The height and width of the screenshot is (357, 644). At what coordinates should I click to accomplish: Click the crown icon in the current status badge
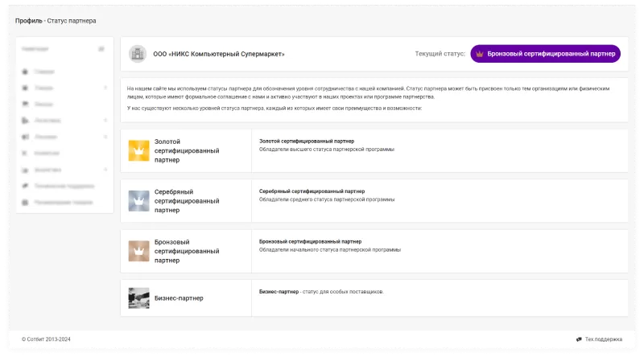481,54
